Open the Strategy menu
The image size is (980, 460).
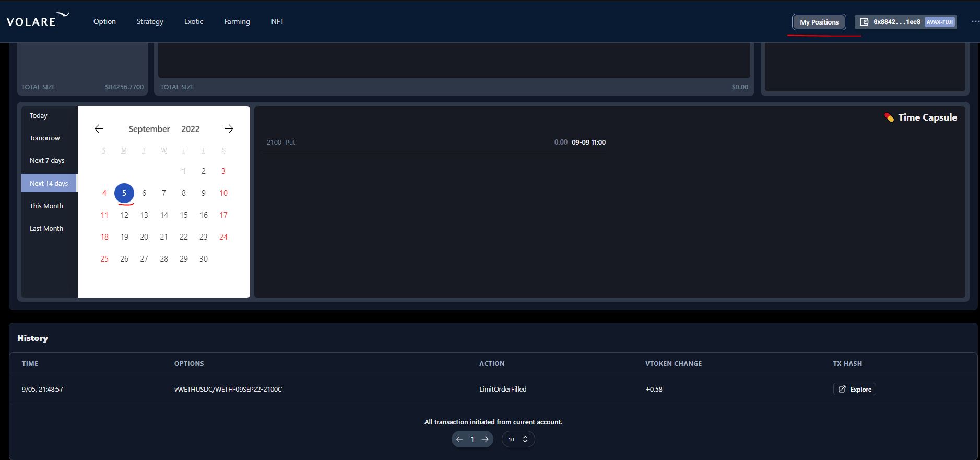[150, 21]
